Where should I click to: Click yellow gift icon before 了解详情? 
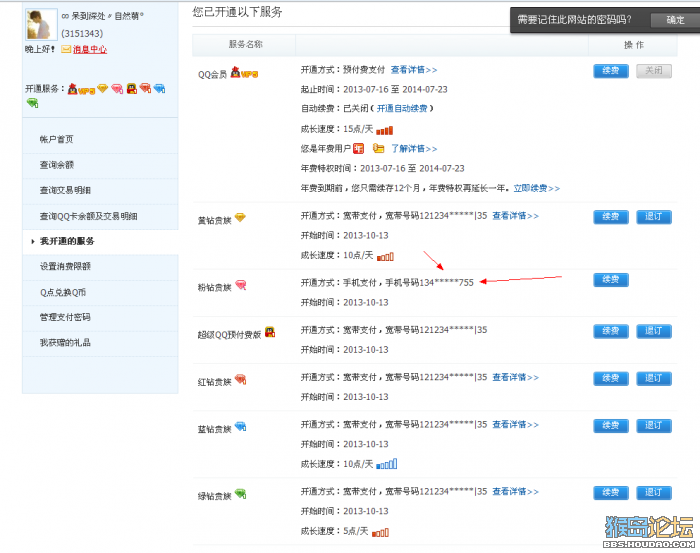click(379, 148)
